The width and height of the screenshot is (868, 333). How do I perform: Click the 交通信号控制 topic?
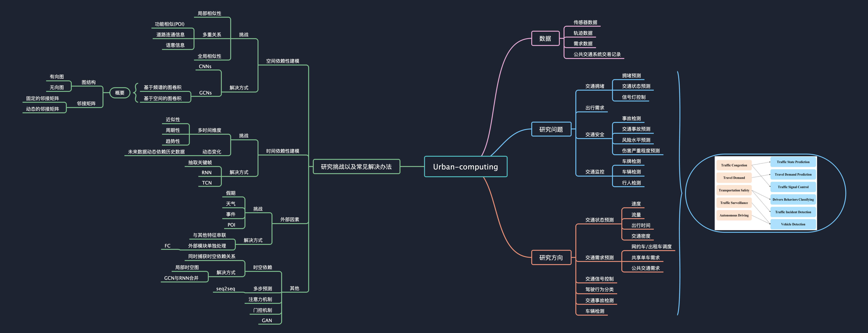[x=599, y=279]
